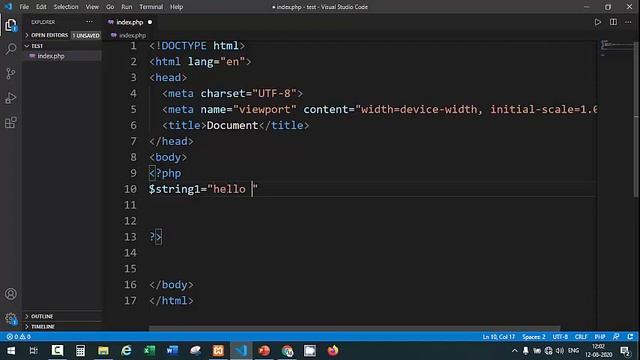Change encoding via UTF-8 status item

560,337
